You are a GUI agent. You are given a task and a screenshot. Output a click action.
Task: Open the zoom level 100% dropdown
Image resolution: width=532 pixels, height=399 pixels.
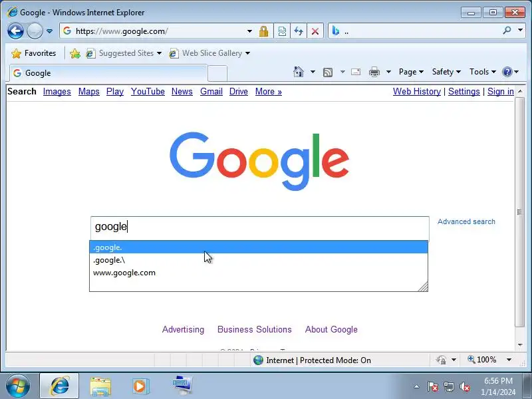509,360
